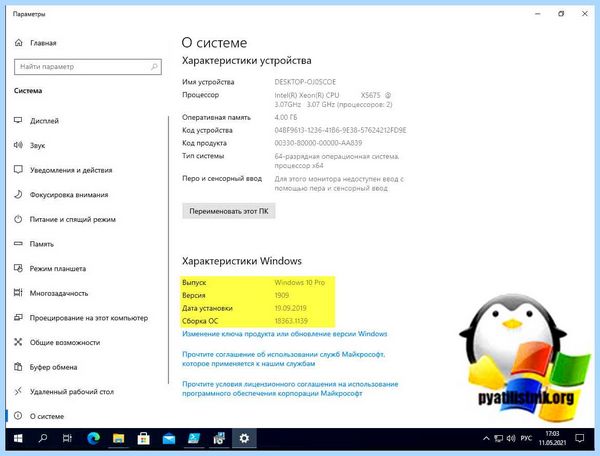
Task: Open the Microsoft services agreement link
Action: [284, 359]
